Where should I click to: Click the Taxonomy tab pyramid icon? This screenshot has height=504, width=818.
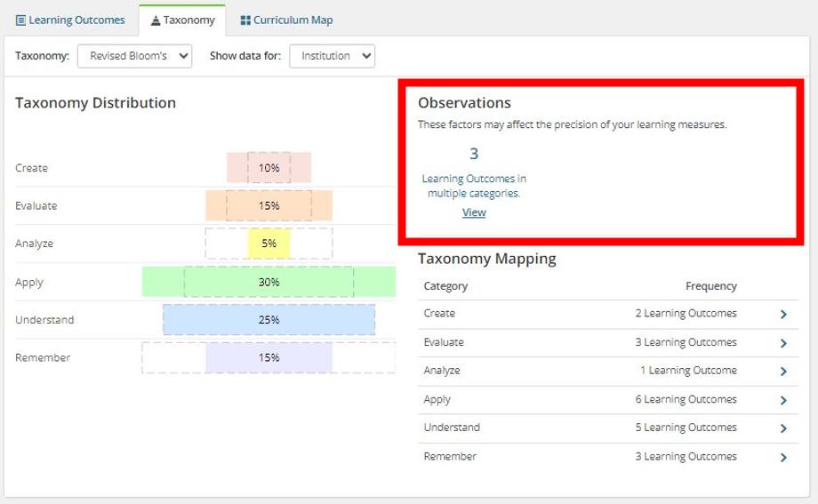pyautogui.click(x=156, y=20)
